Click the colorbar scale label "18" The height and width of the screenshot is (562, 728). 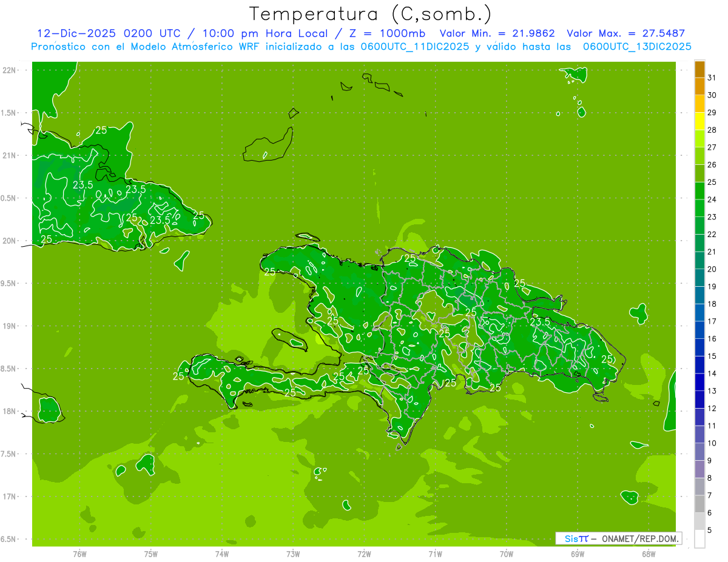pyautogui.click(x=712, y=304)
